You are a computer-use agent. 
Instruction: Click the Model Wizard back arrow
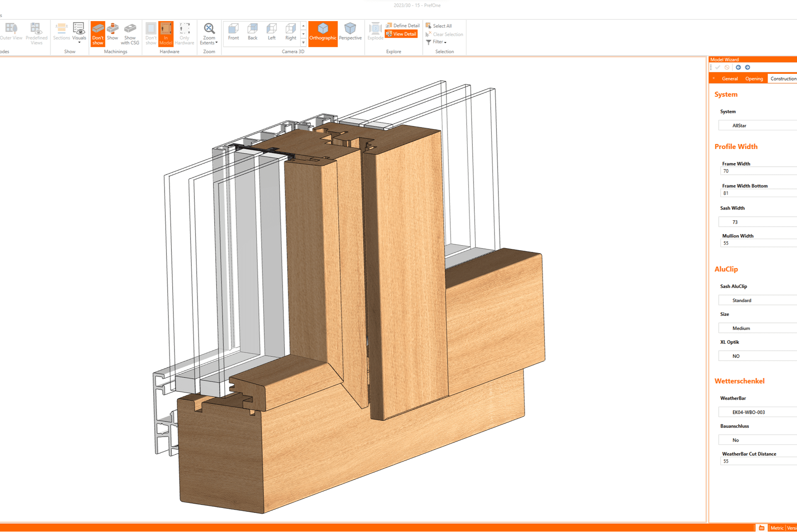[x=738, y=68]
